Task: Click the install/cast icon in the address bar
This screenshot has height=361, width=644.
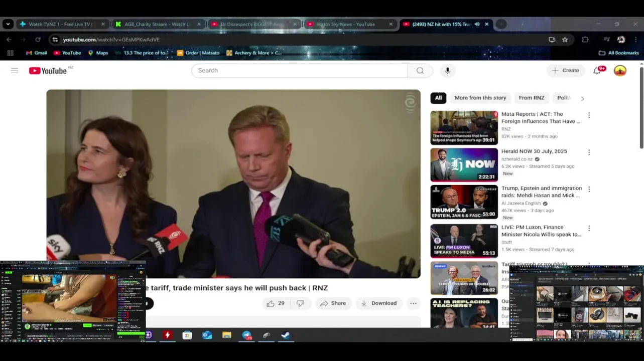Action: coord(552,40)
